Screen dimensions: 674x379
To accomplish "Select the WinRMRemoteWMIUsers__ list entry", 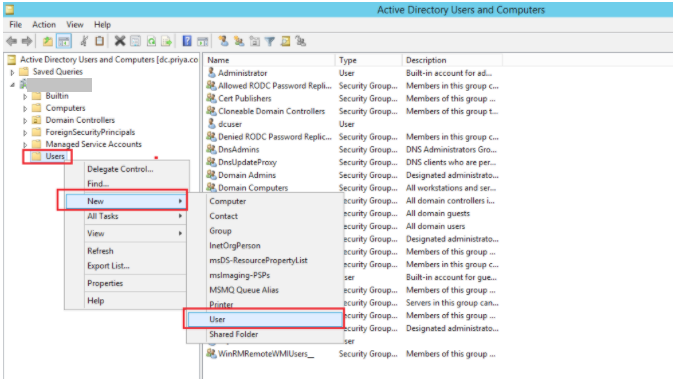I will pyautogui.click(x=266, y=354).
